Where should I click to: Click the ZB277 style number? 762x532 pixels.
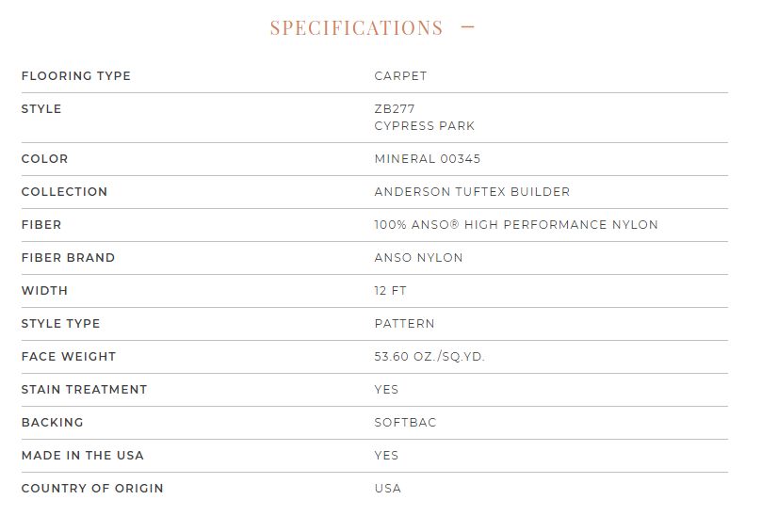click(x=395, y=109)
